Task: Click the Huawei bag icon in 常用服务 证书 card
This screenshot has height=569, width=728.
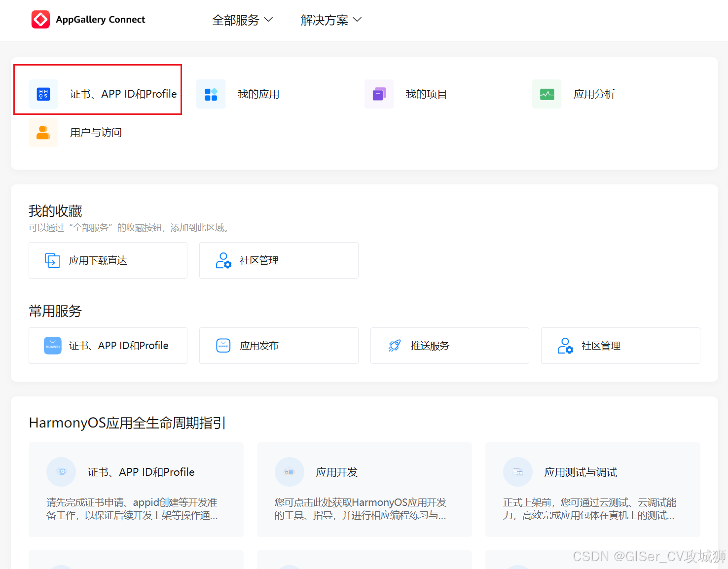Action: click(x=53, y=346)
